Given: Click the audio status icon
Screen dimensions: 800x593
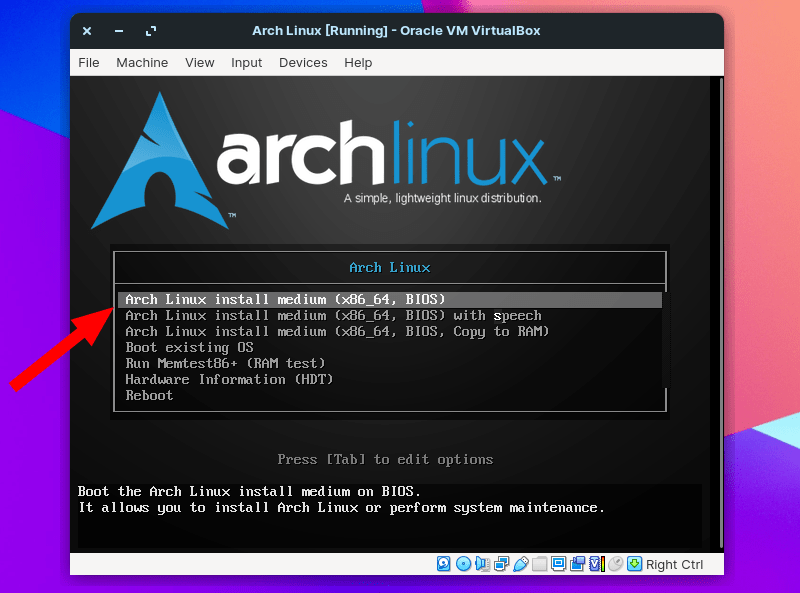Looking at the screenshot, I should [482, 564].
